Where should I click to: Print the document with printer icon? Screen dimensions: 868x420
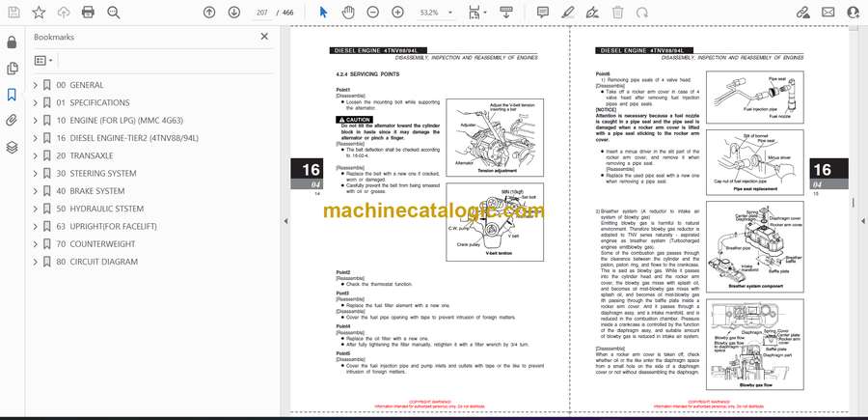pos(88,13)
